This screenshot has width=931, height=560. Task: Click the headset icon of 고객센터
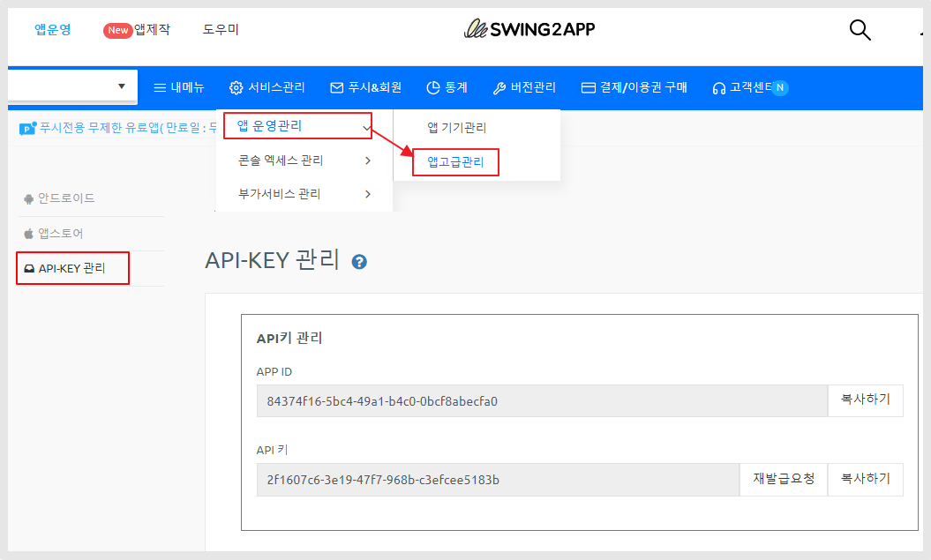tap(719, 88)
